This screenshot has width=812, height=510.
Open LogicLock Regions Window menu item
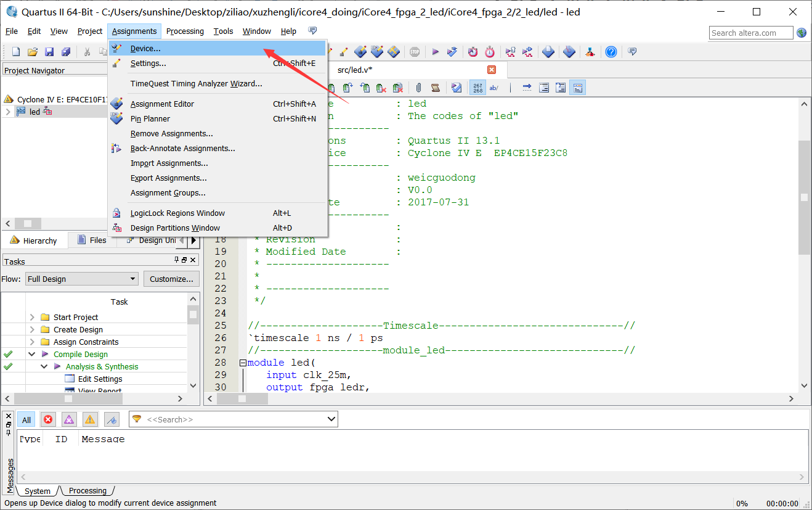point(217,213)
